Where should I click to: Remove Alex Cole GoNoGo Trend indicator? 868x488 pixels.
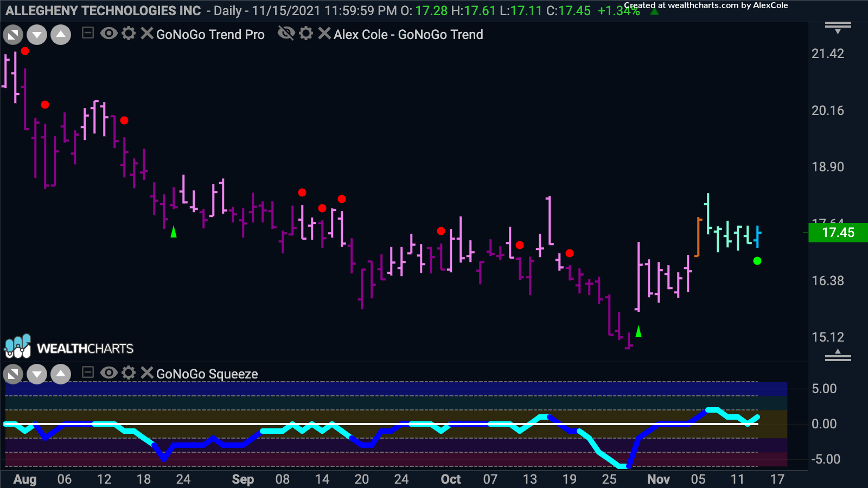tap(324, 34)
